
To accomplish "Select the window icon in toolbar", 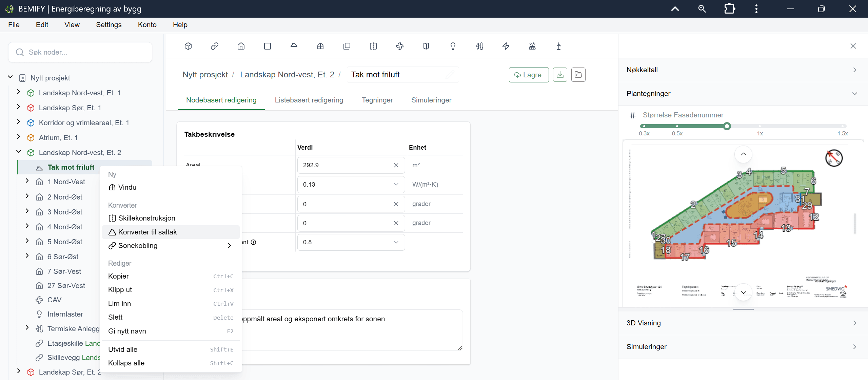I will click(x=320, y=46).
